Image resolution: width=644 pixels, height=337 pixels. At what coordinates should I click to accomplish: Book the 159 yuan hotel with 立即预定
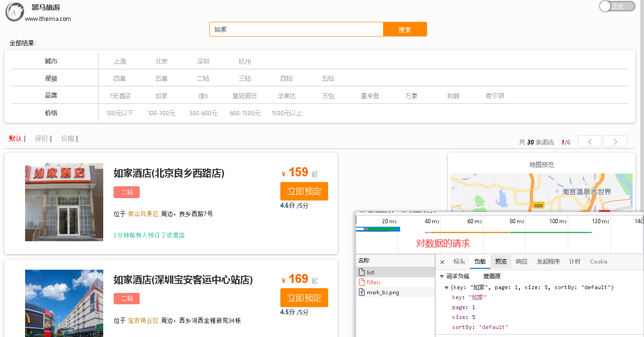[x=304, y=191]
